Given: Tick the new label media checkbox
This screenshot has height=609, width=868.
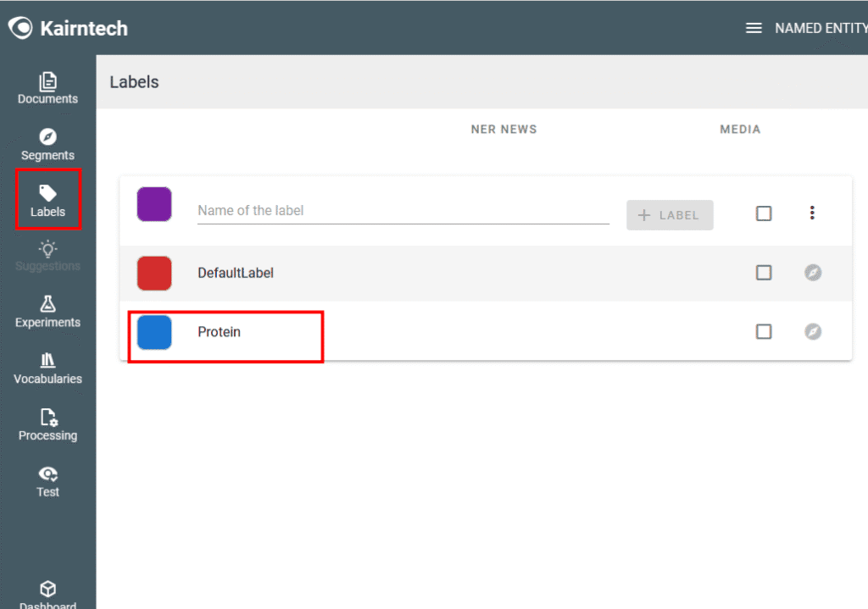Looking at the screenshot, I should 764,213.
